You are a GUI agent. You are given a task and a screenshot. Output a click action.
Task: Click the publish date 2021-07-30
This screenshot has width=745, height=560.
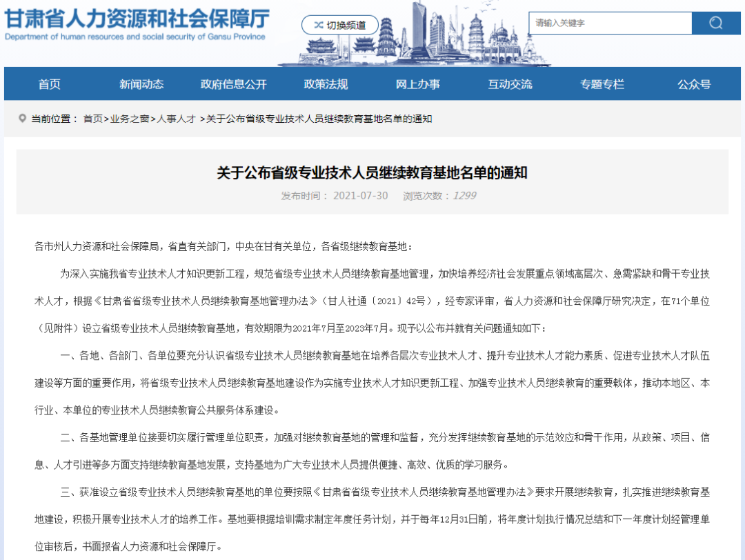pos(360,196)
